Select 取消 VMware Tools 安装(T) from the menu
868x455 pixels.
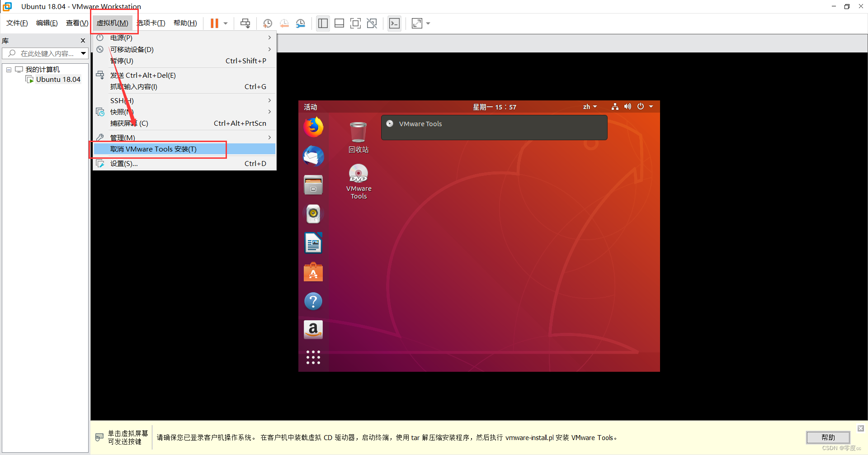[154, 149]
